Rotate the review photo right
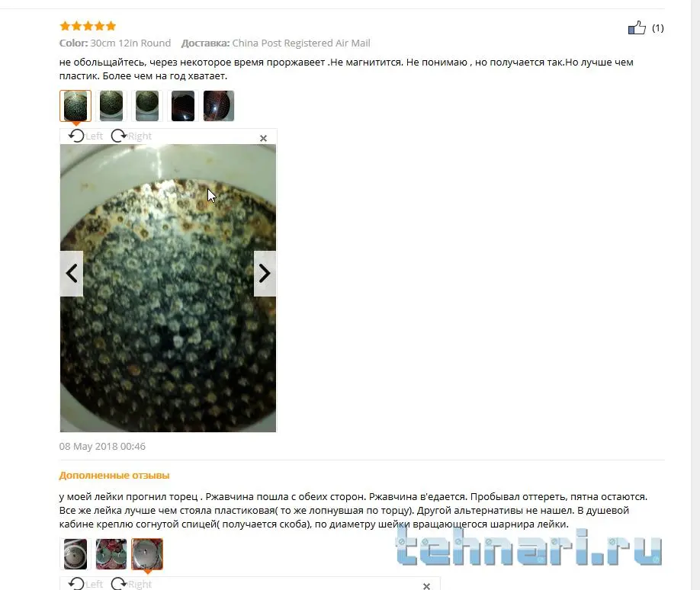Image resolution: width=700 pixels, height=590 pixels. (131, 136)
